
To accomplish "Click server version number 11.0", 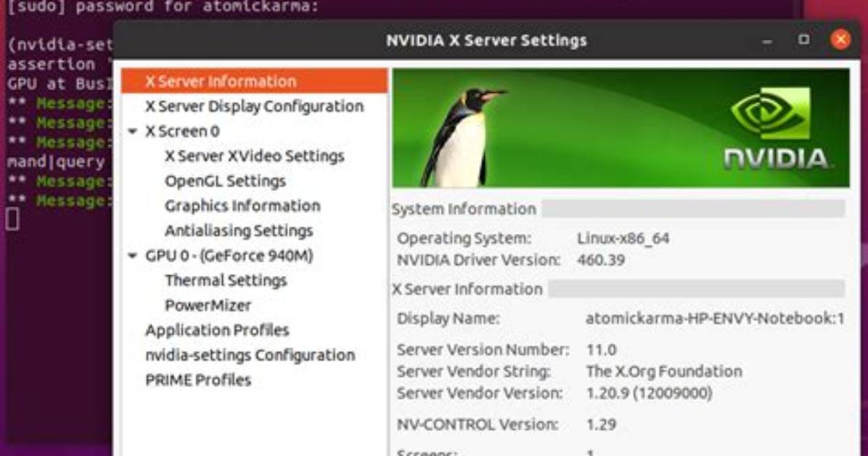I will (x=601, y=350).
